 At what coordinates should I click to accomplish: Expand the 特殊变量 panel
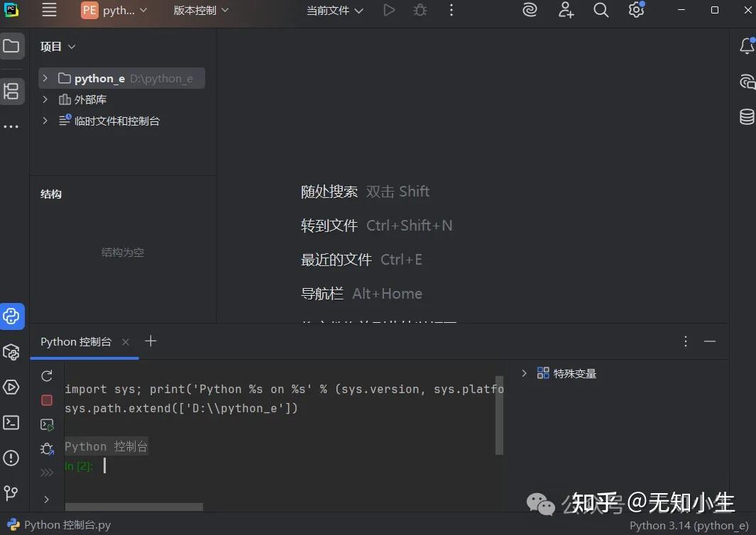[524, 373]
